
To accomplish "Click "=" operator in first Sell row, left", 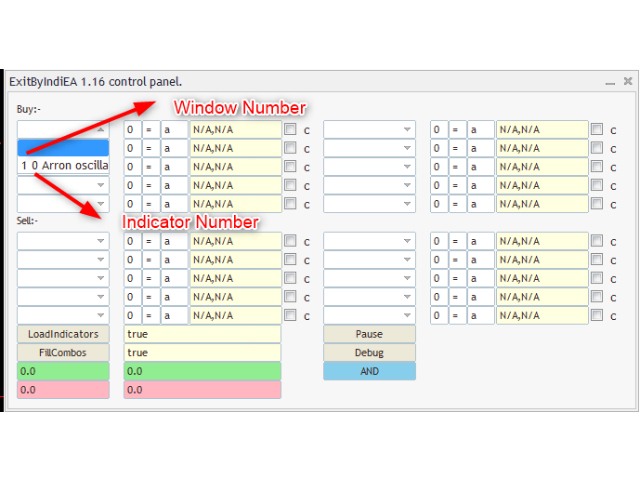I will 150,241.
